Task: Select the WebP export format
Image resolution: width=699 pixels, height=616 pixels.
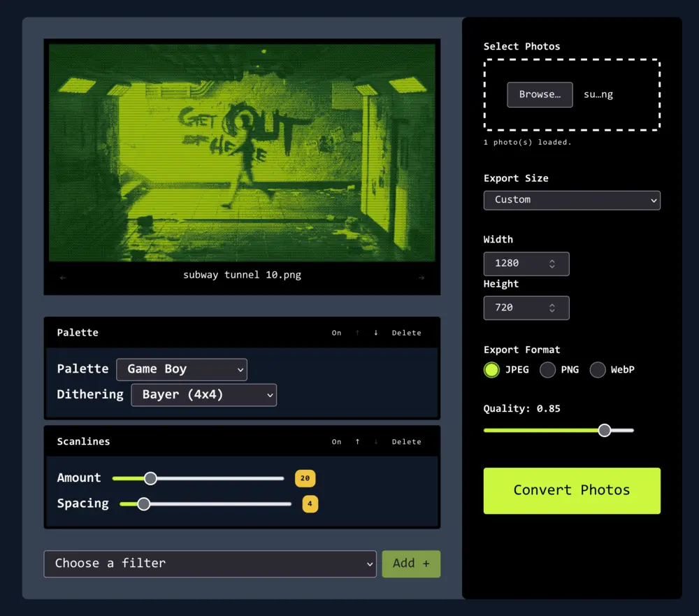Action: click(598, 369)
